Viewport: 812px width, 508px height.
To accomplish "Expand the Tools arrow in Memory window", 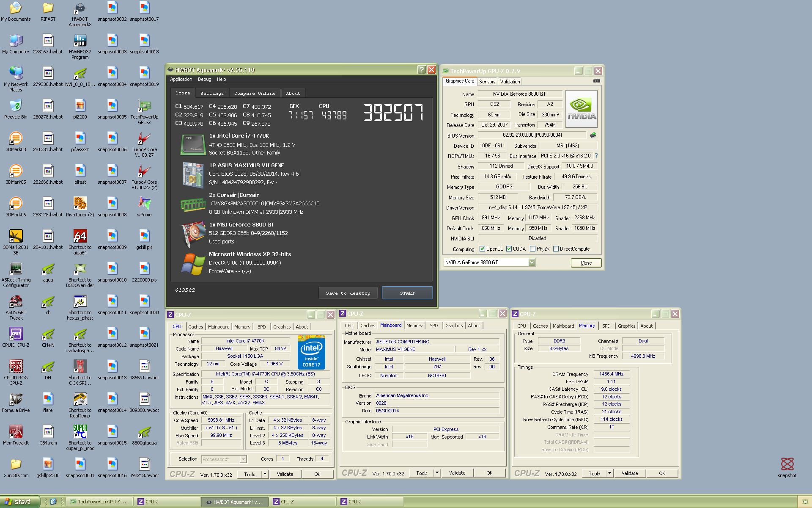I will tap(610, 473).
